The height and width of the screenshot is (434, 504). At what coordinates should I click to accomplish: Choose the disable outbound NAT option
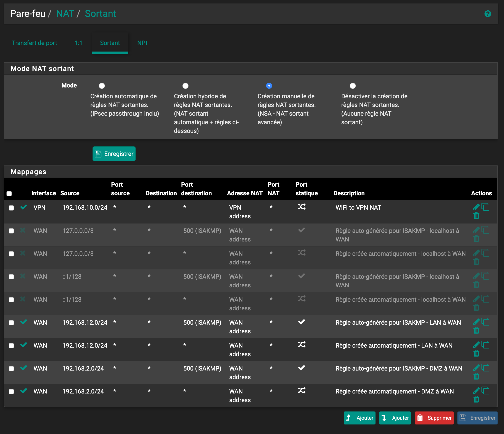click(353, 86)
